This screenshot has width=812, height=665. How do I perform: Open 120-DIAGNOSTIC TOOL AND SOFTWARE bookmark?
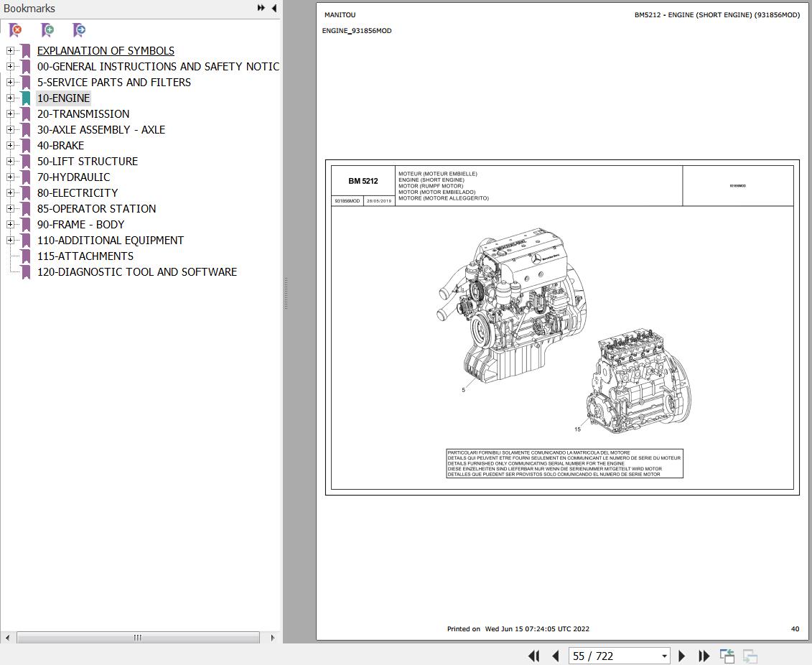[137, 272]
